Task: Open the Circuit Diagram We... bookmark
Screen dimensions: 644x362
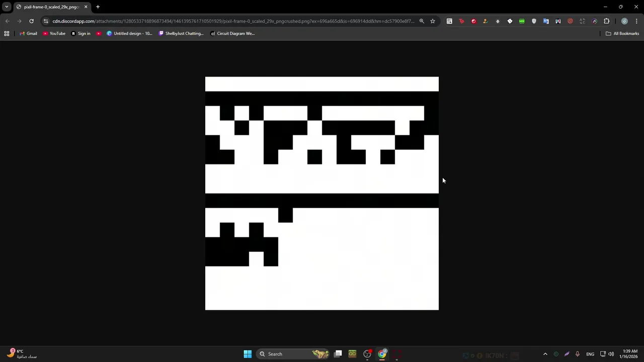Action: [x=232, y=33]
